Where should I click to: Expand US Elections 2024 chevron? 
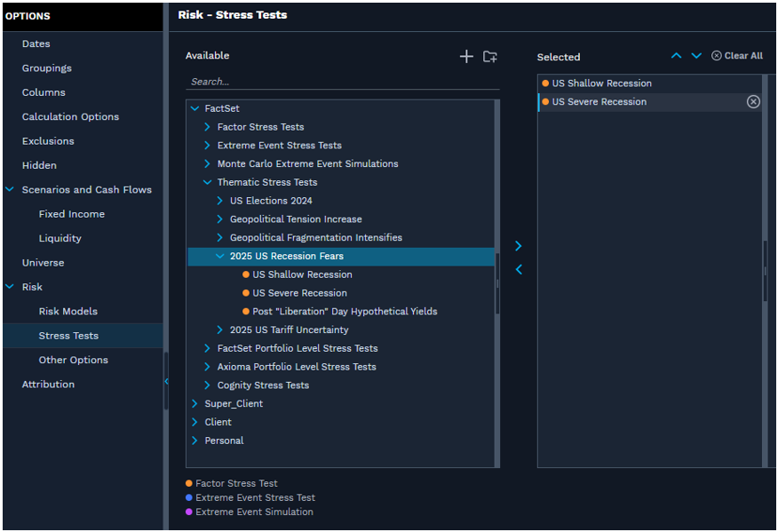[219, 201]
